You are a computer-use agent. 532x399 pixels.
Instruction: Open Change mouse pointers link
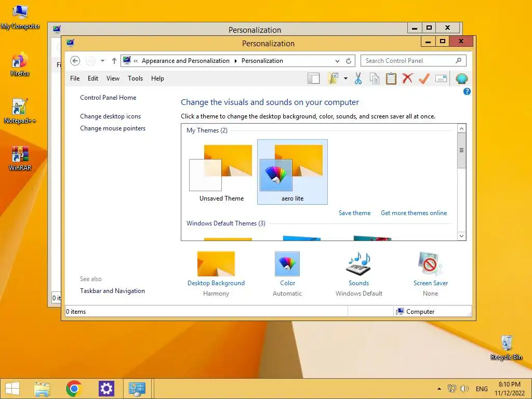113,128
